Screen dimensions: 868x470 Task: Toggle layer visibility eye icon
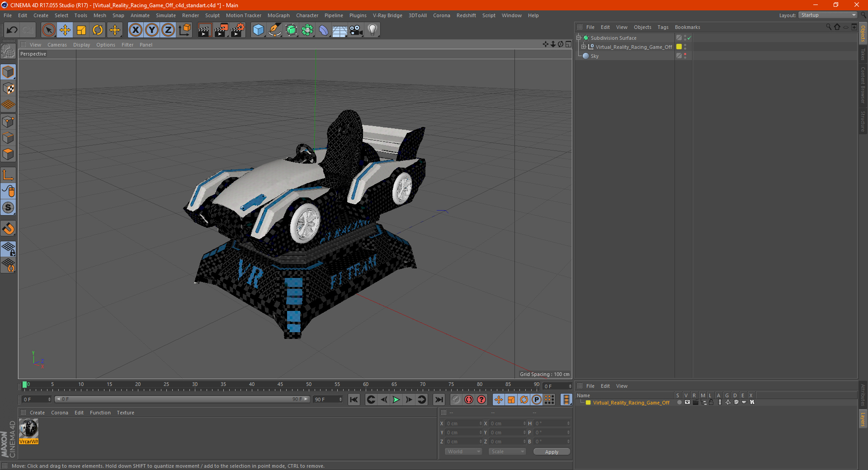pos(688,402)
